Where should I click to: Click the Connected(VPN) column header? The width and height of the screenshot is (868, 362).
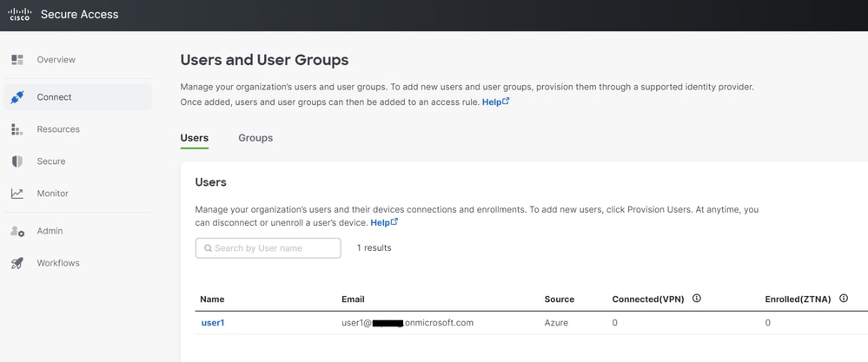(x=648, y=299)
